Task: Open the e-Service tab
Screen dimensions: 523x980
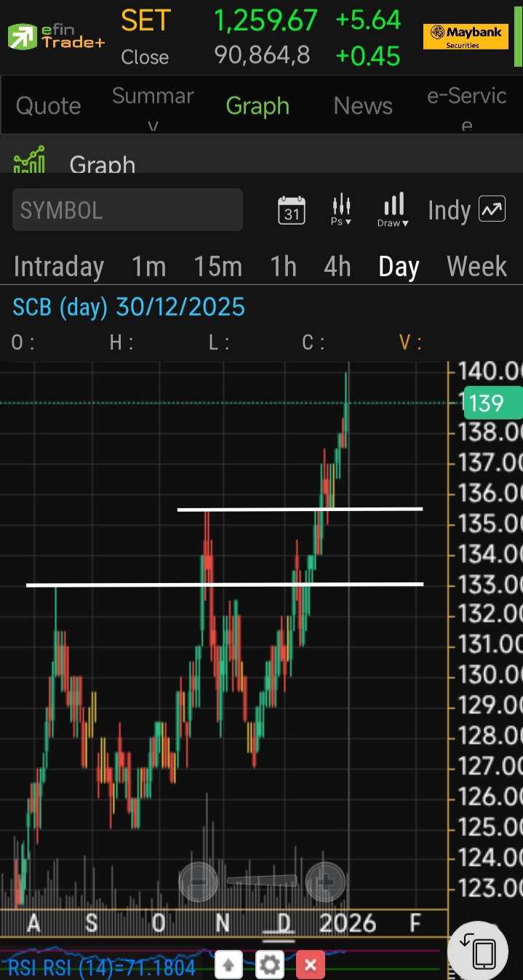Action: coord(467,107)
